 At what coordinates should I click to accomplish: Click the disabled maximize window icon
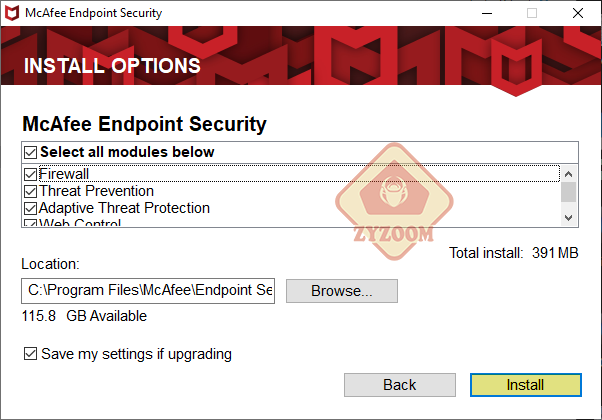(532, 13)
